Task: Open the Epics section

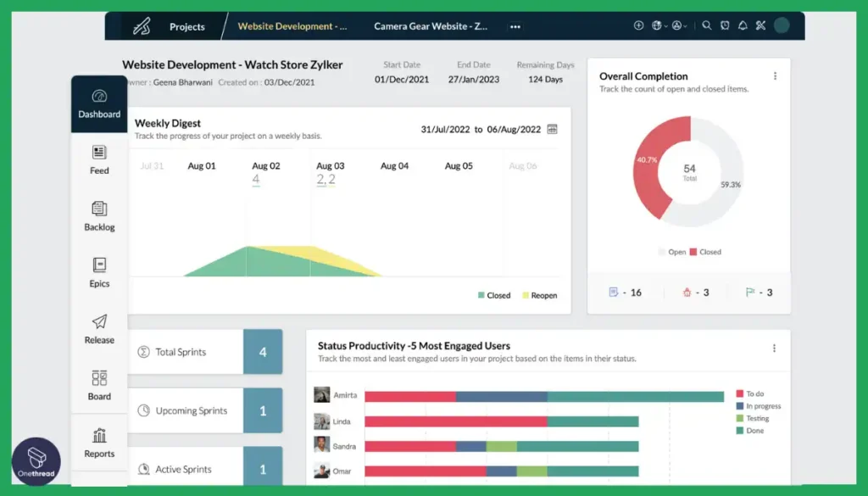Action: [x=99, y=273]
